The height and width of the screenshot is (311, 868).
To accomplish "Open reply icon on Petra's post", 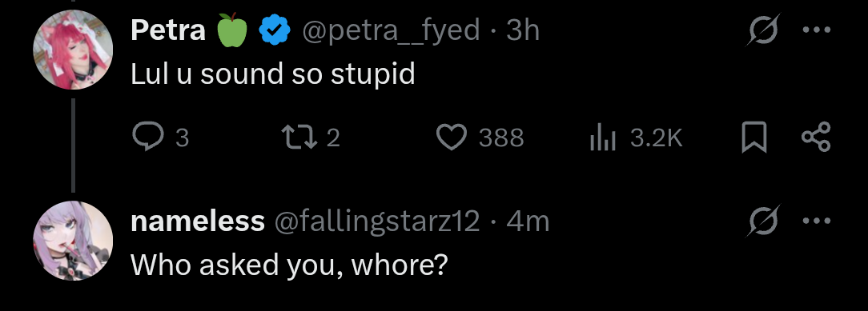I will click(148, 137).
